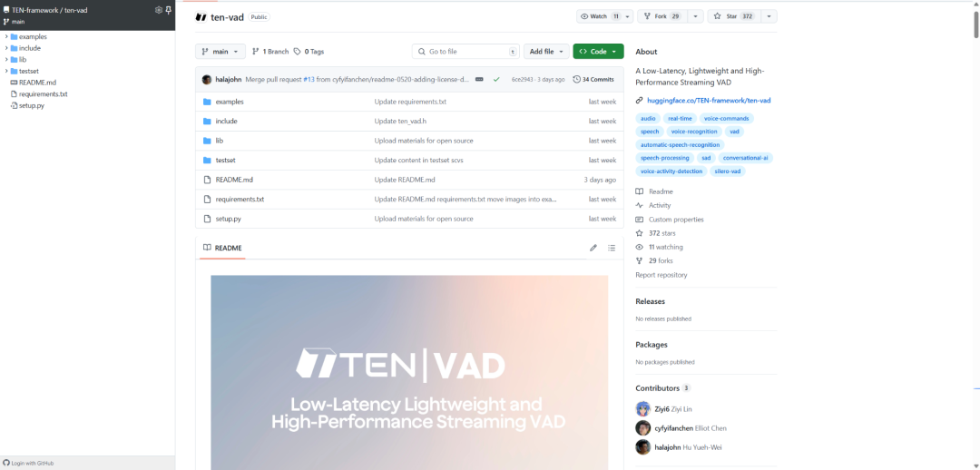The height and width of the screenshot is (470, 980).
Task: Open commit hash 6ce2943
Action: pyautogui.click(x=523, y=79)
